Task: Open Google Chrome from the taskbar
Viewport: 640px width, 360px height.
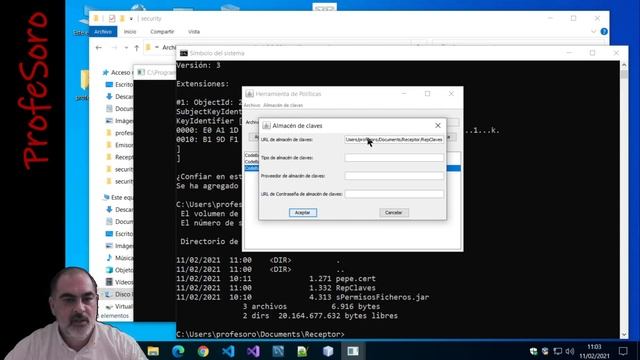Action: point(203,351)
